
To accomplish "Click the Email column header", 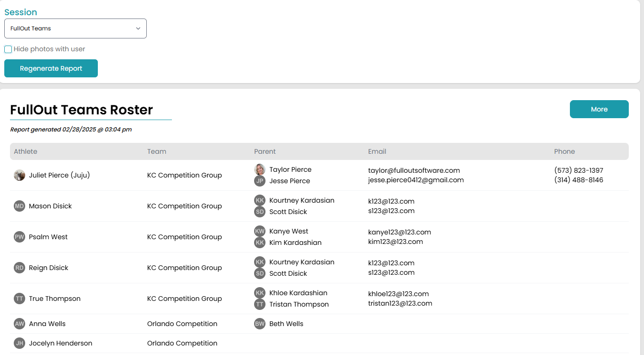I will pyautogui.click(x=377, y=151).
